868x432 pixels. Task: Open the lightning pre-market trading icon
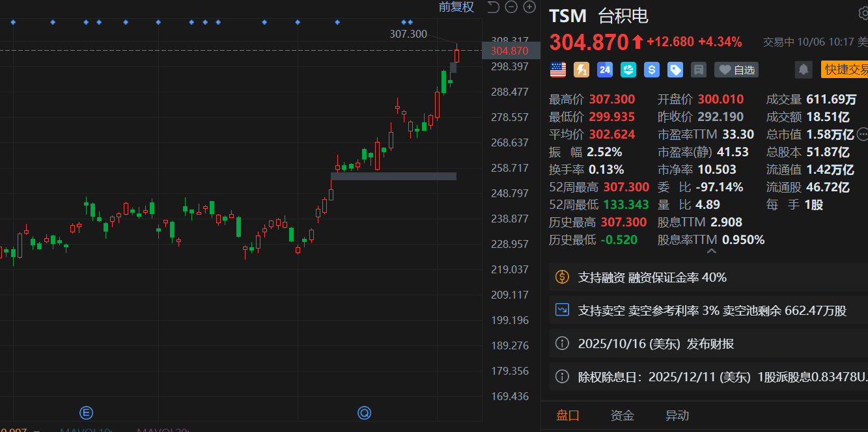tap(581, 70)
